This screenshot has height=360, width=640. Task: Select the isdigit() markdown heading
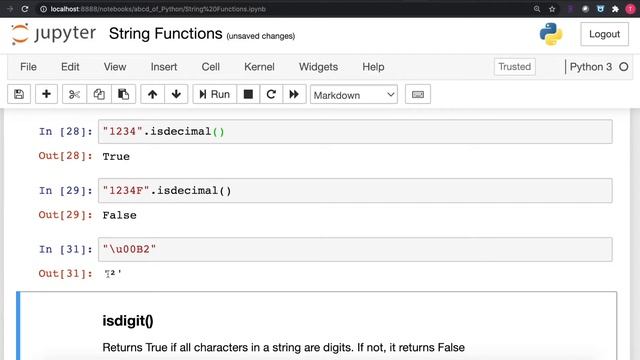tap(128, 321)
